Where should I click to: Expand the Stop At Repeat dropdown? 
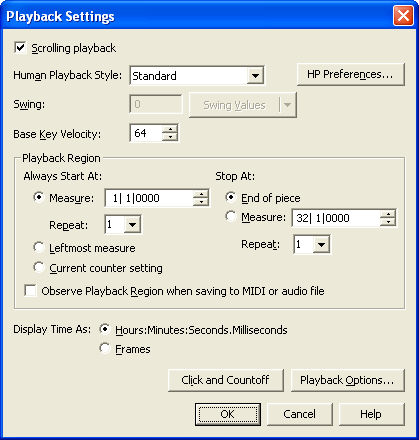[321, 245]
